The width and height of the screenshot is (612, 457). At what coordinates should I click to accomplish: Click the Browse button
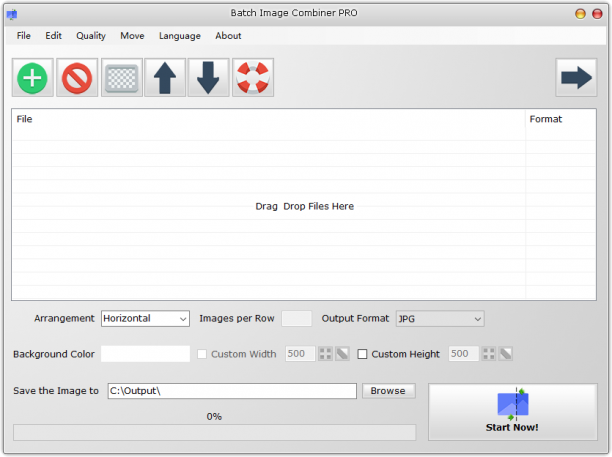[x=388, y=391]
